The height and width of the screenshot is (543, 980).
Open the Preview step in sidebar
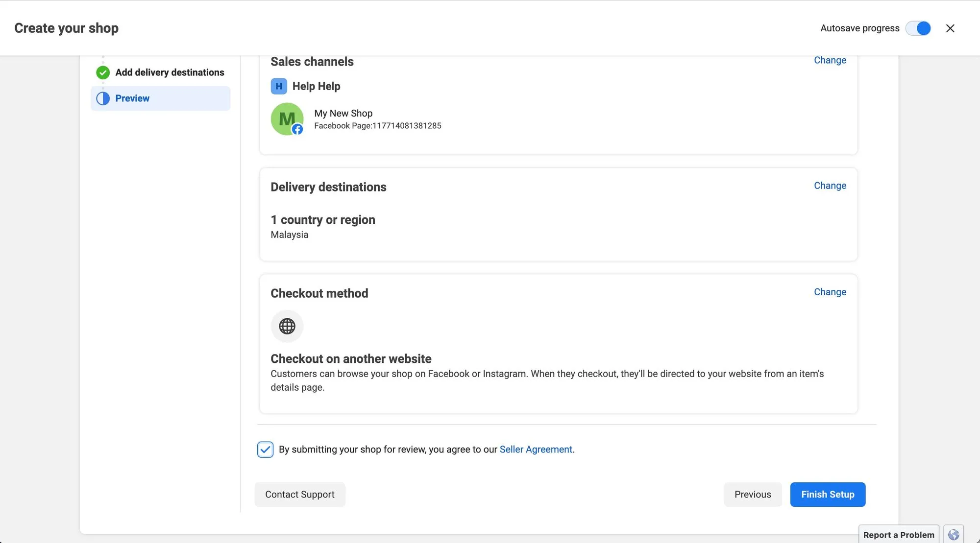132,98
